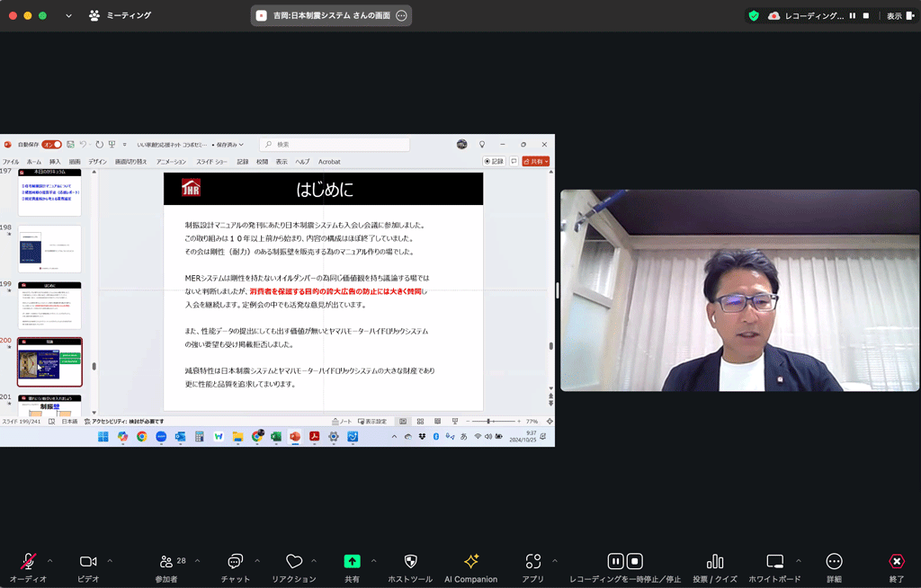Open the Participants panel
Screen dimensions: 921x588
click(x=165, y=562)
